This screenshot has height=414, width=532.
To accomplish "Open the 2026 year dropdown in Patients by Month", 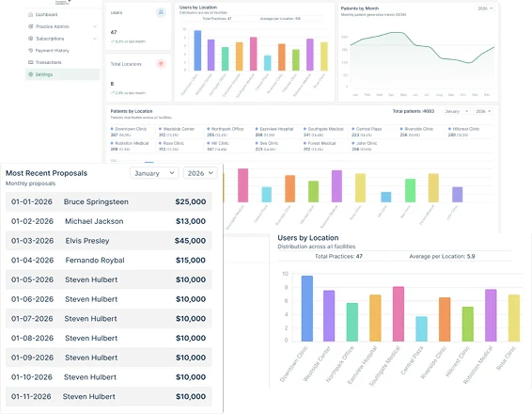I will click(484, 8).
